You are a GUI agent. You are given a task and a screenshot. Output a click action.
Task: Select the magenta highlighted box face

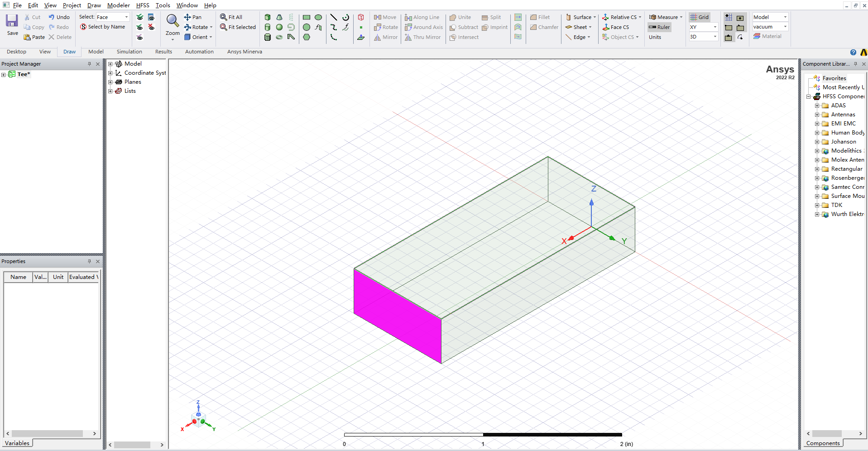pos(398,316)
